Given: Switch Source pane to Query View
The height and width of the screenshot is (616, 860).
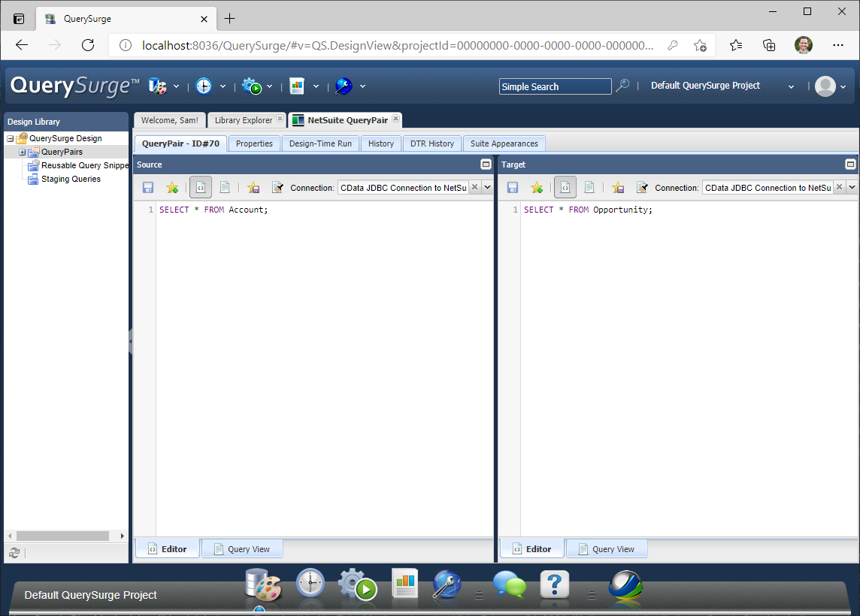Looking at the screenshot, I should click(x=241, y=549).
